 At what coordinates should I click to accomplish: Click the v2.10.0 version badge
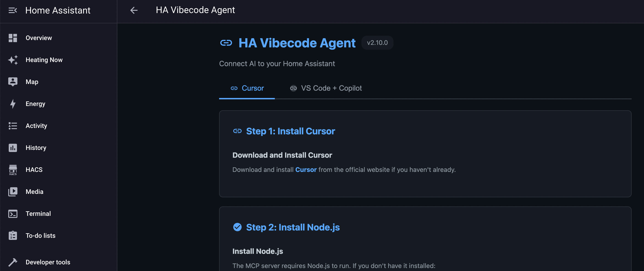coord(377,43)
